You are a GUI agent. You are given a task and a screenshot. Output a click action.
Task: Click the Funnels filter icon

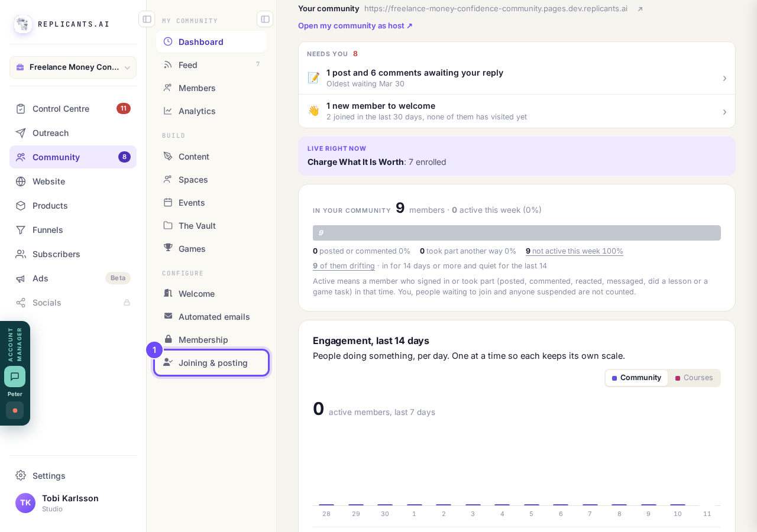point(21,230)
